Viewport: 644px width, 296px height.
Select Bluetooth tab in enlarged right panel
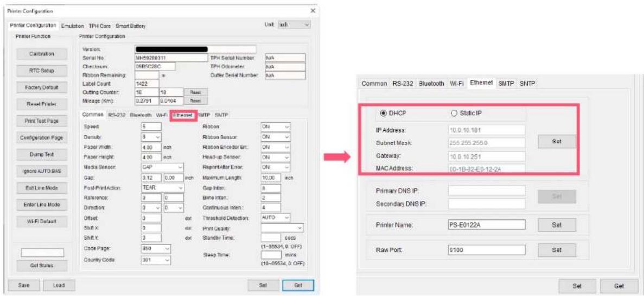431,83
